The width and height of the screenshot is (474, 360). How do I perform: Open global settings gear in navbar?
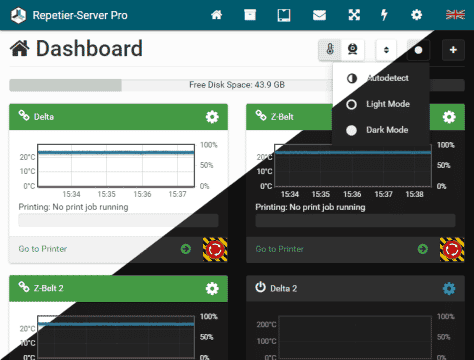416,15
